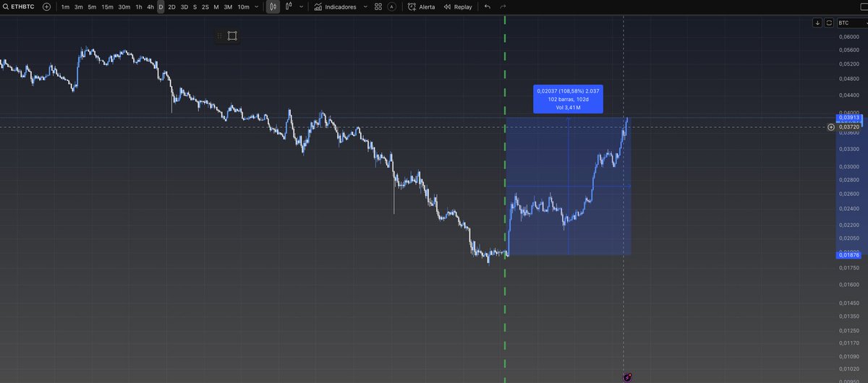This screenshot has height=383, width=868.
Task: Select the 1m timeframe
Action: (x=66, y=7)
